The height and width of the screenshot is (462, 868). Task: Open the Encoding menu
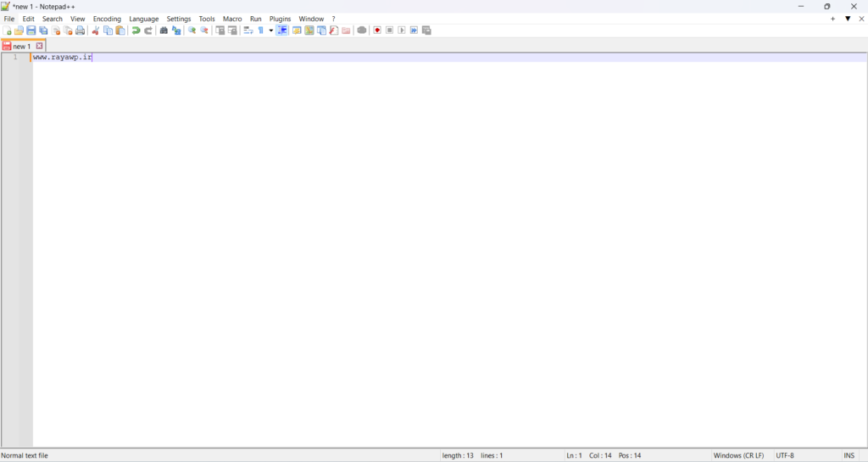[x=107, y=19]
